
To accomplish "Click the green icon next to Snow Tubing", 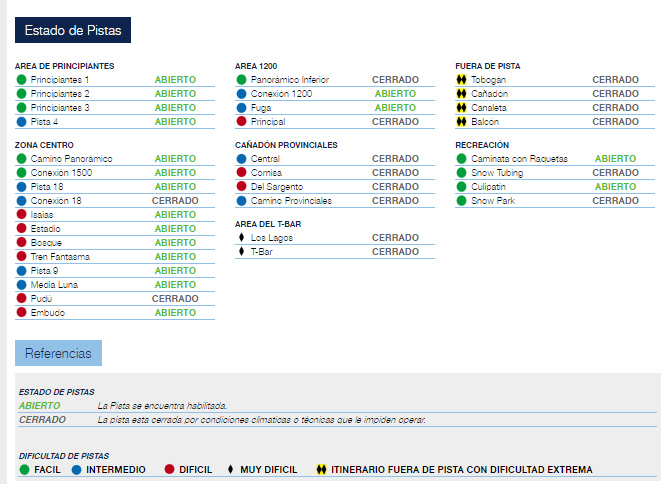I will pyautogui.click(x=461, y=173).
